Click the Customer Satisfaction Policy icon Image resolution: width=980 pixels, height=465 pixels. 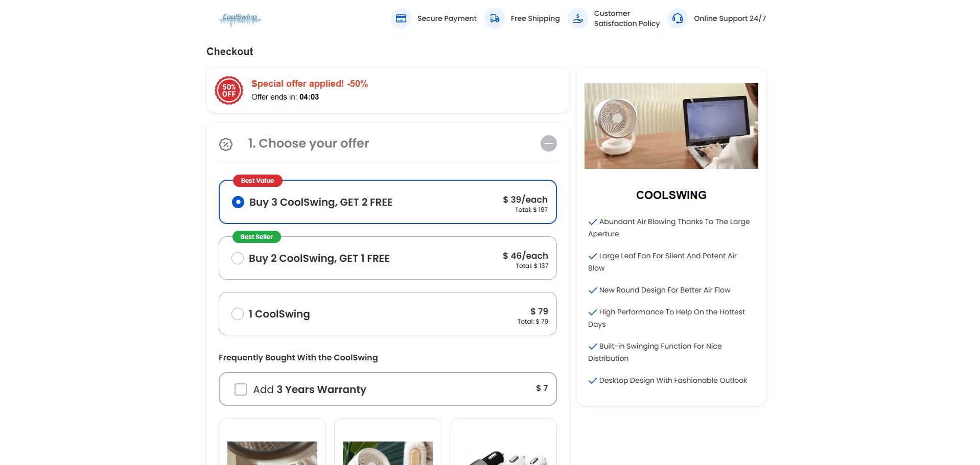pos(578,18)
